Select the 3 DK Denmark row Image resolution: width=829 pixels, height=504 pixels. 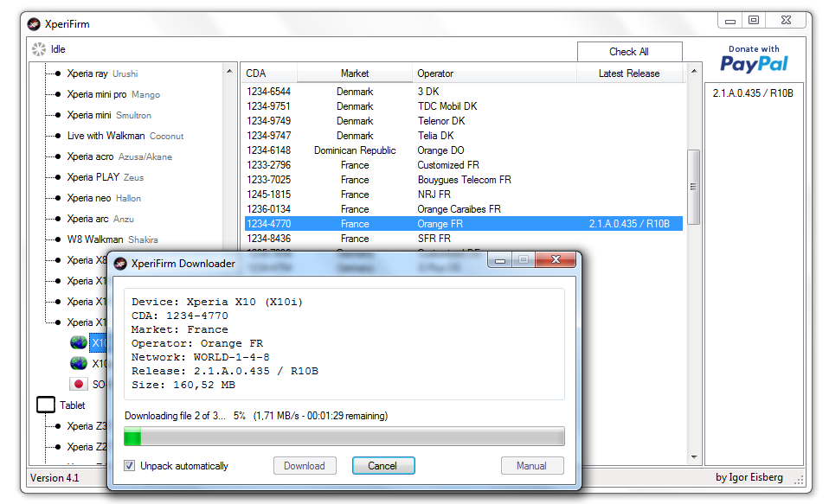click(x=464, y=92)
